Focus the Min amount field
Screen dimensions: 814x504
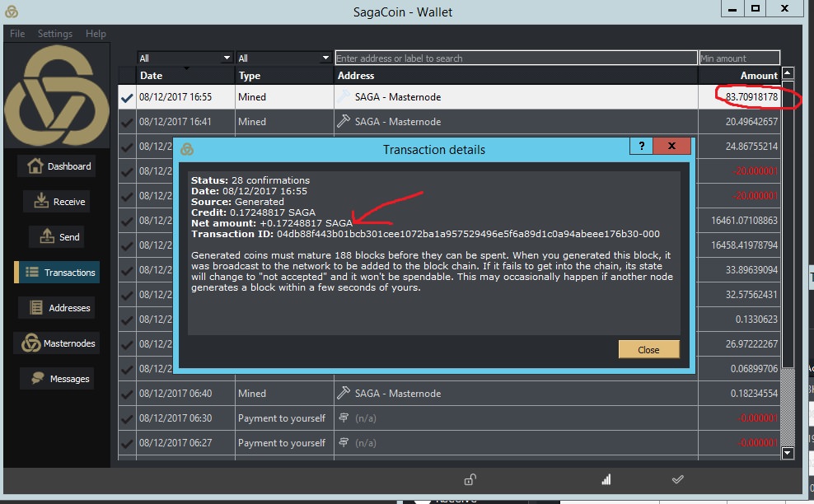click(739, 58)
